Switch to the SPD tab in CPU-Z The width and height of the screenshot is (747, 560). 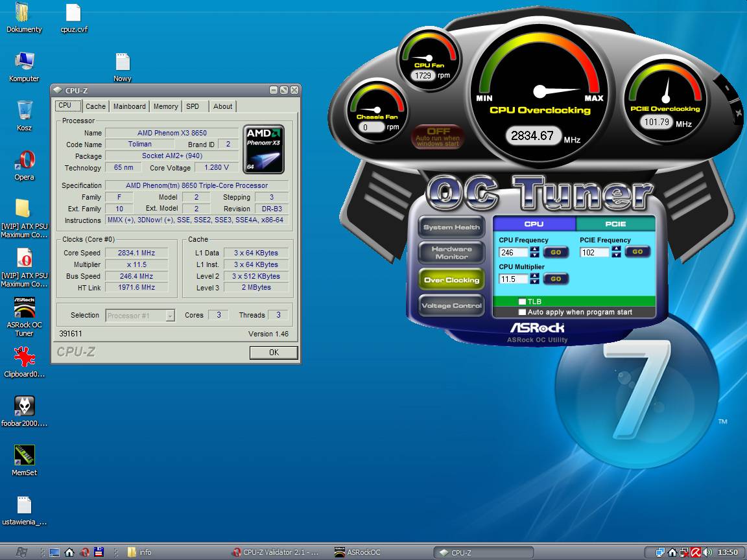tap(193, 107)
